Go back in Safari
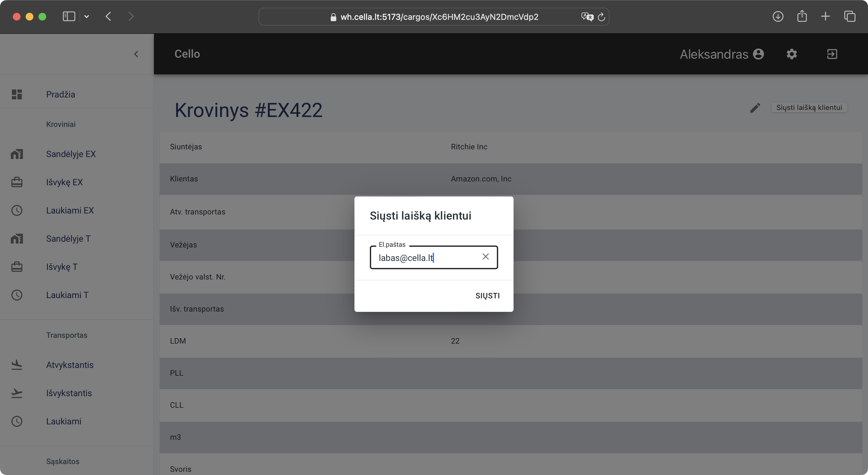868x475 pixels. [x=108, y=16]
